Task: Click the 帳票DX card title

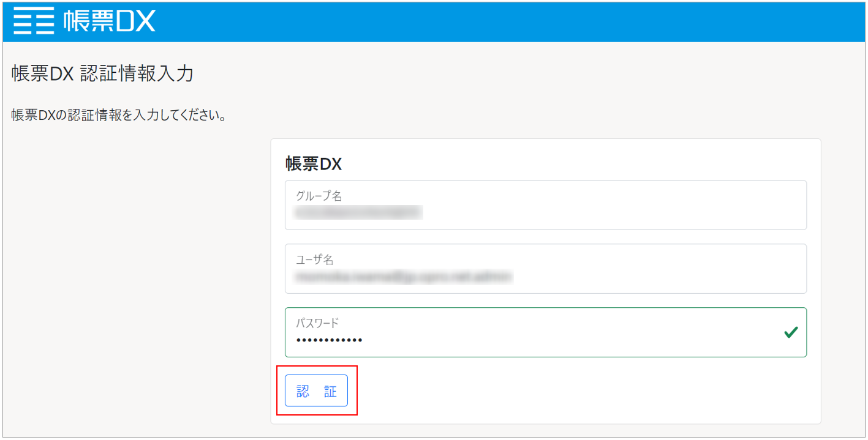Action: point(313,164)
